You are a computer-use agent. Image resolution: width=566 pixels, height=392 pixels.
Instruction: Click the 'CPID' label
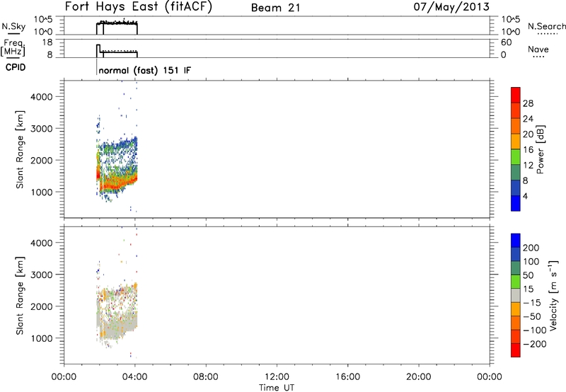(16, 67)
